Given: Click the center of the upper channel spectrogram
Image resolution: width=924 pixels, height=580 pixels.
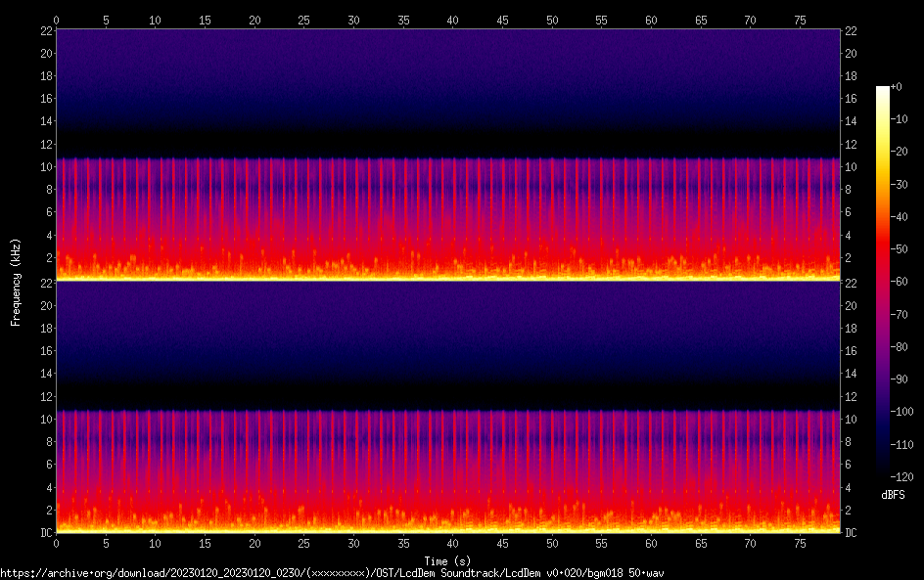Looking at the screenshot, I should (x=448, y=155).
